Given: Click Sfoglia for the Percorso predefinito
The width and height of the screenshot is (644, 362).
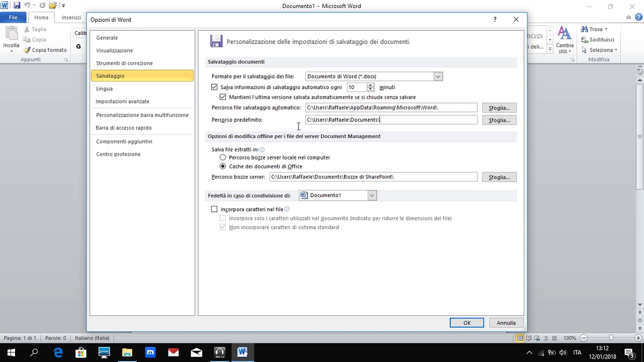Looking at the screenshot, I should click(499, 120).
